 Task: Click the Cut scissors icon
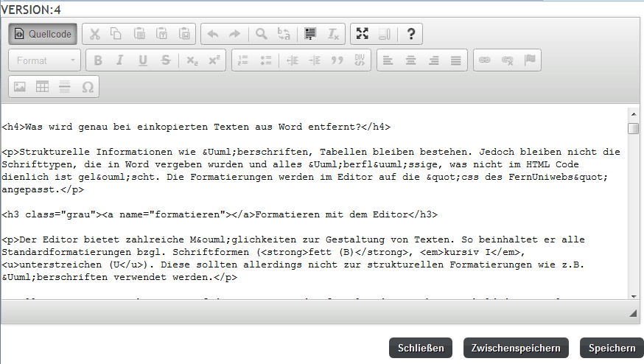[x=95, y=34]
